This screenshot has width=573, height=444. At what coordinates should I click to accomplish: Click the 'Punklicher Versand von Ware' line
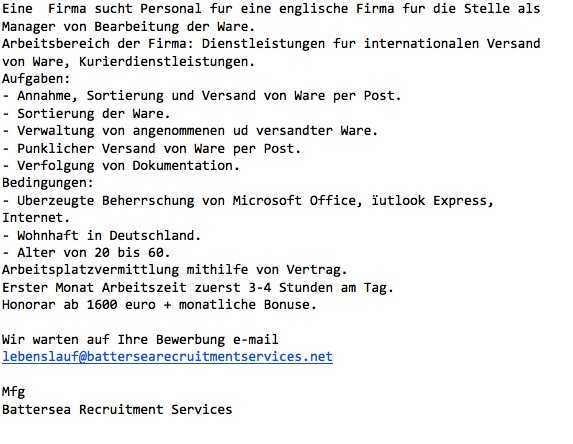[152, 149]
